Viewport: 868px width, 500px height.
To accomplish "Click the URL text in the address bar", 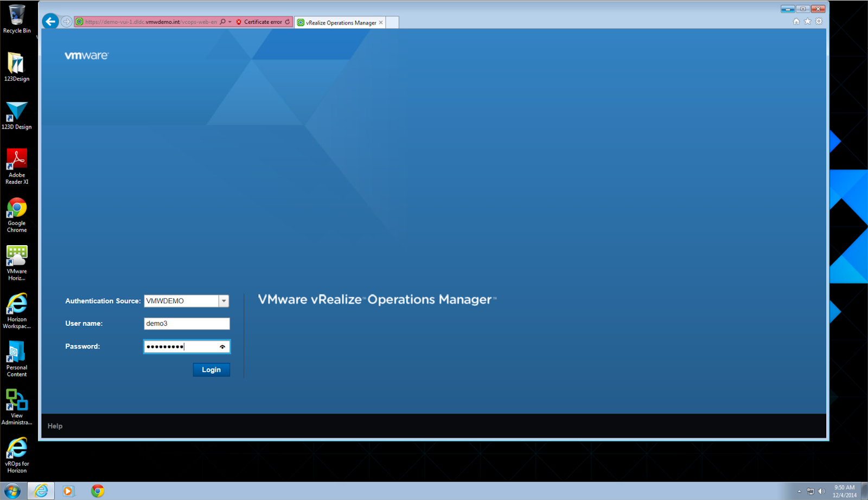I will pos(151,22).
